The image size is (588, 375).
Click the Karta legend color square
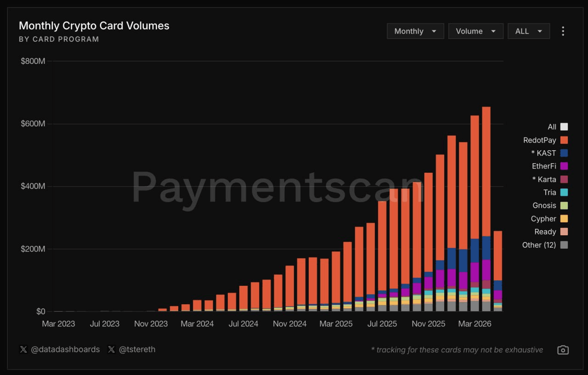564,180
